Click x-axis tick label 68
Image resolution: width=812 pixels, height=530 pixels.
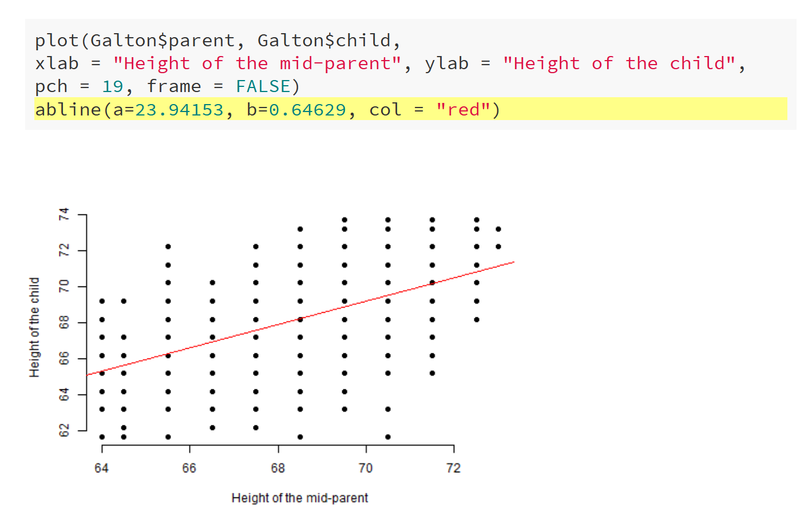(278, 468)
